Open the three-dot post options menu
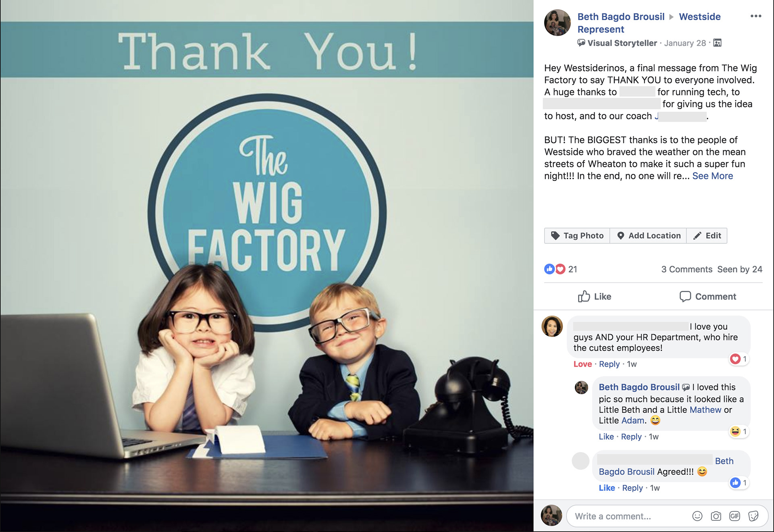Screen dimensions: 774x532 (x=756, y=16)
